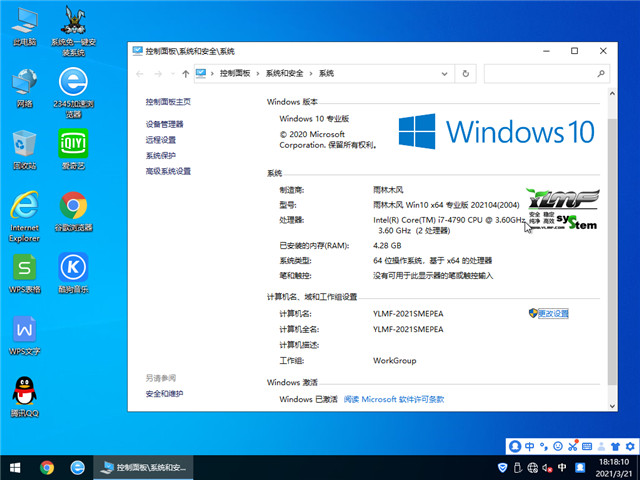Click the 2345 browser taskbar icon
Screen dimensions: 640x480
78,467
